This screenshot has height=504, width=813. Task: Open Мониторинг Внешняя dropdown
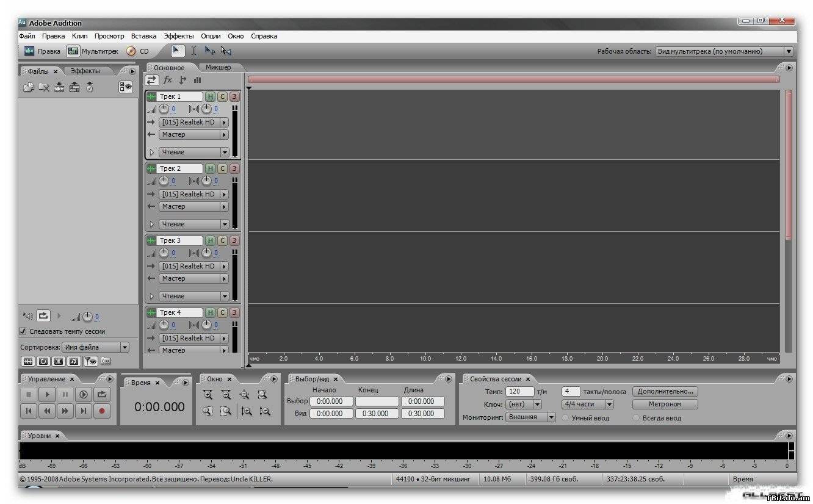[x=530, y=417]
